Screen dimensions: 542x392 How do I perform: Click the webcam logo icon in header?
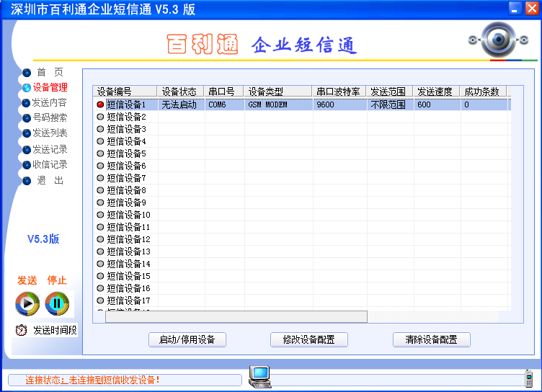pyautogui.click(x=498, y=40)
